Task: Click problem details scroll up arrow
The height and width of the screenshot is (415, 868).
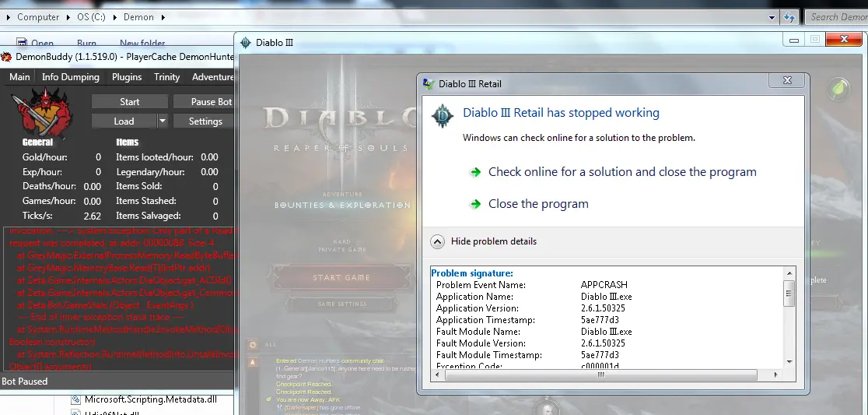Action: point(789,273)
